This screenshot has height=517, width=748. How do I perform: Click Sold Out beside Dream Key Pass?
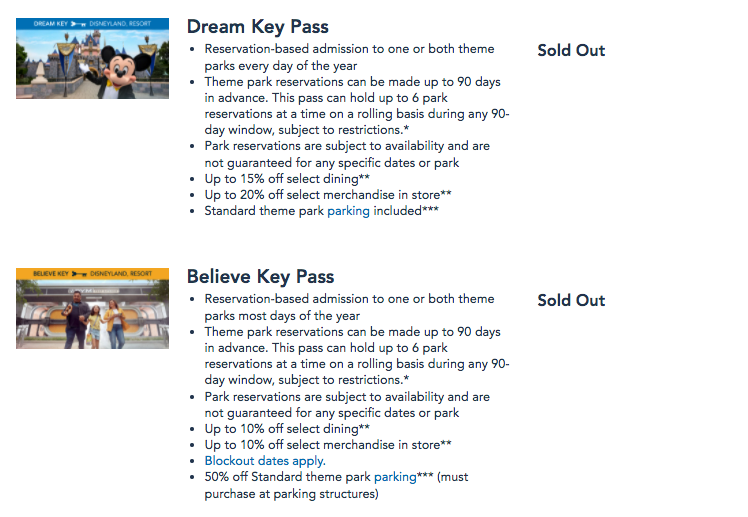[x=571, y=50]
